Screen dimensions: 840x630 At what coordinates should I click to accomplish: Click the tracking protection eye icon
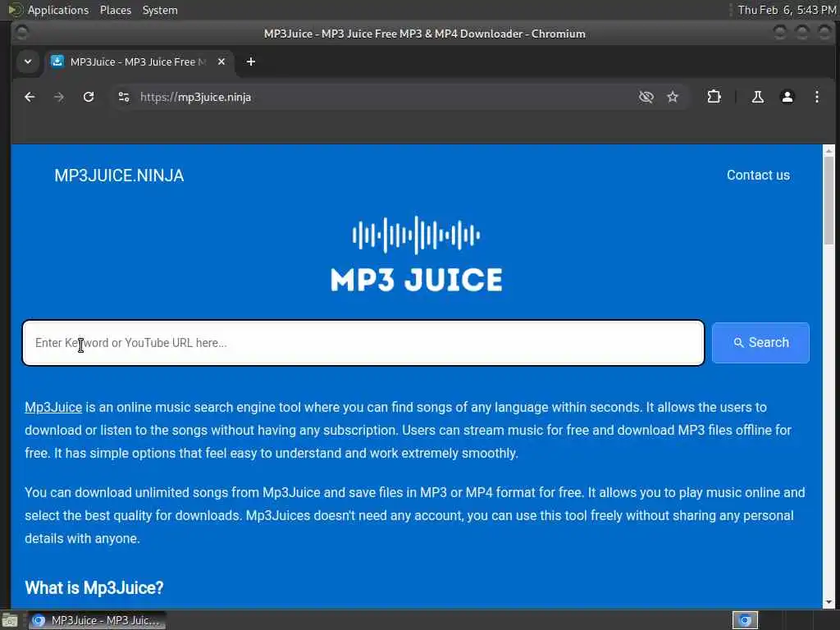(x=646, y=97)
